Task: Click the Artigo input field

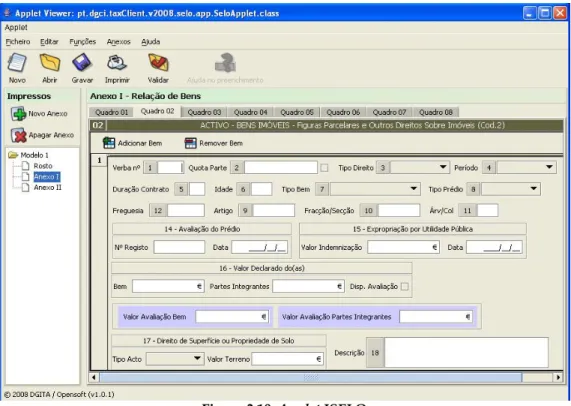Action: 274,211
